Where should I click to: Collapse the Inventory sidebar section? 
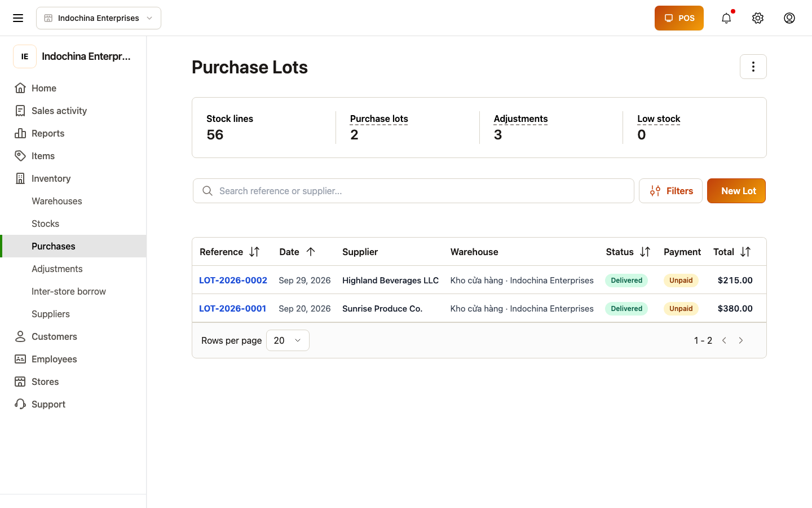[x=73, y=178]
